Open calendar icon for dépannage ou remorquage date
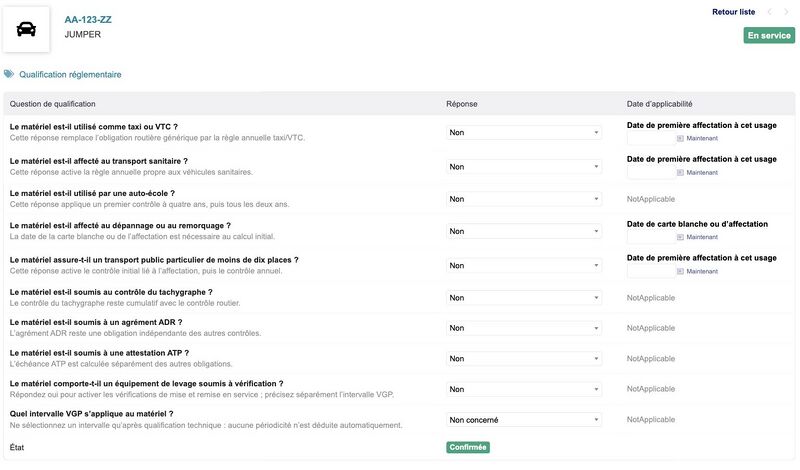The image size is (800, 470). tap(680, 237)
